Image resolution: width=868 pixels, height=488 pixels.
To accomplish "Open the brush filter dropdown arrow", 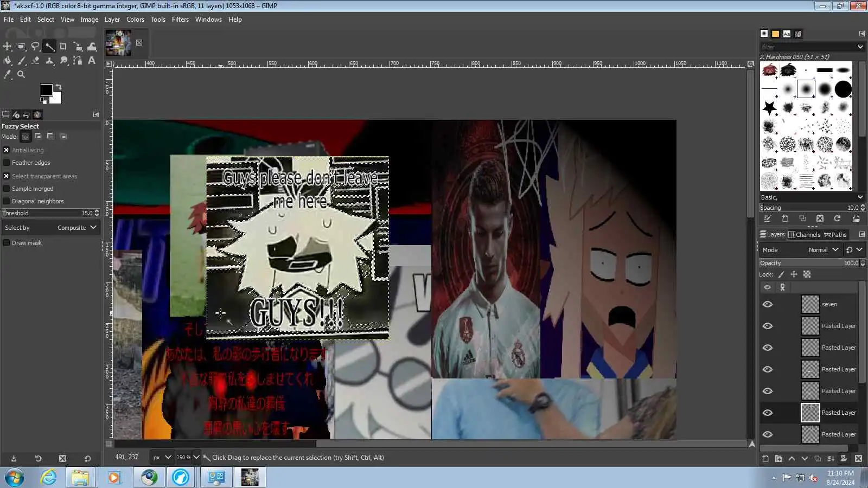I will click(x=860, y=47).
